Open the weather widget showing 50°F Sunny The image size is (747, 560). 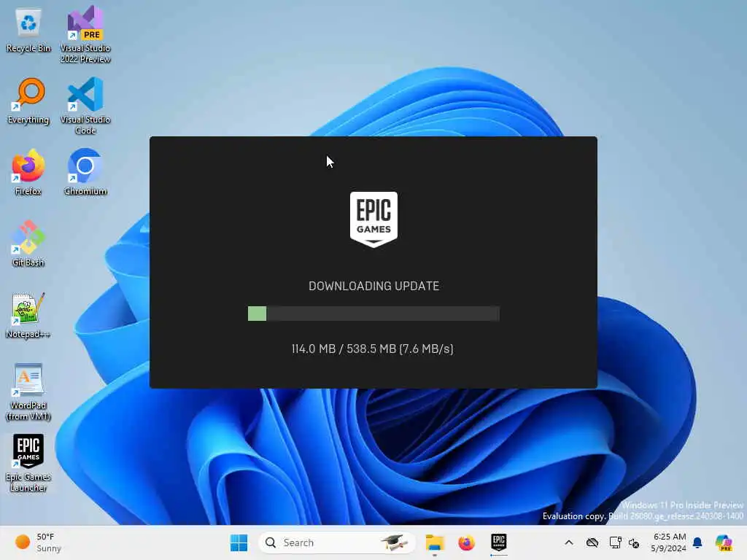(x=38, y=542)
